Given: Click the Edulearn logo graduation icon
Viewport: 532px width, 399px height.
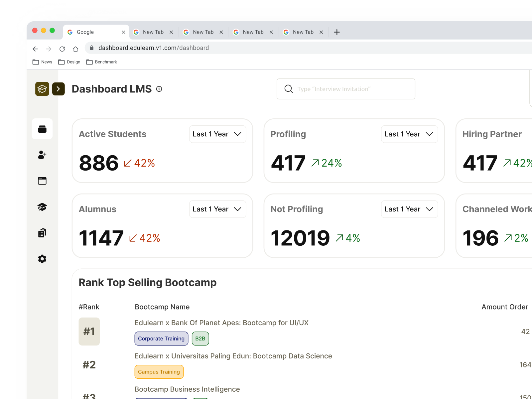Looking at the screenshot, I should click(x=42, y=89).
